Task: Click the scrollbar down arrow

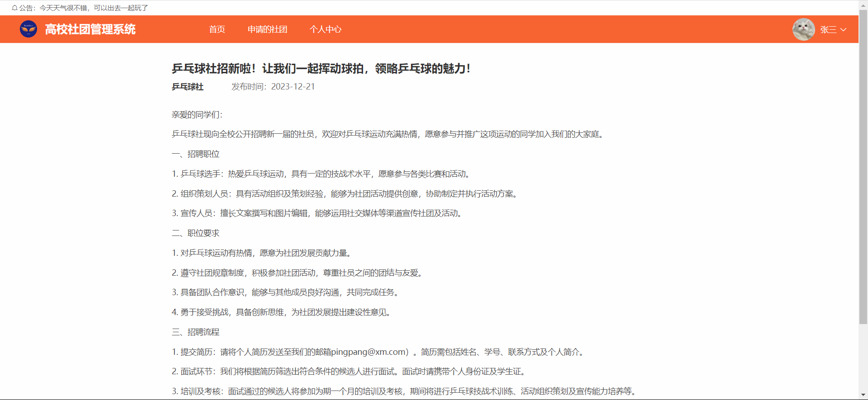Action: tap(863, 395)
